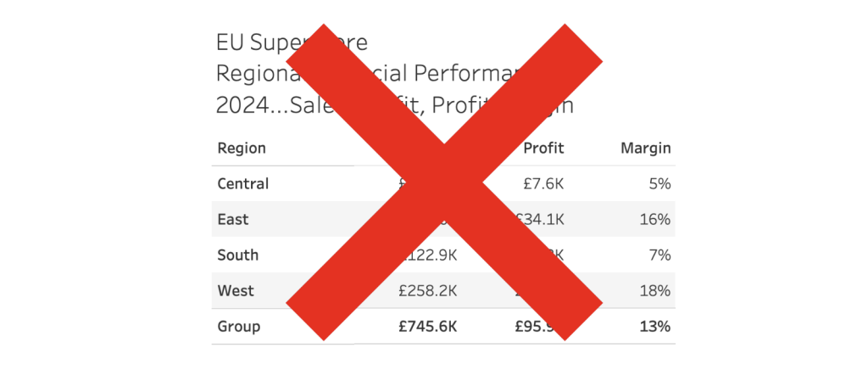
Task: Click Group margin value 13%
Action: click(655, 327)
